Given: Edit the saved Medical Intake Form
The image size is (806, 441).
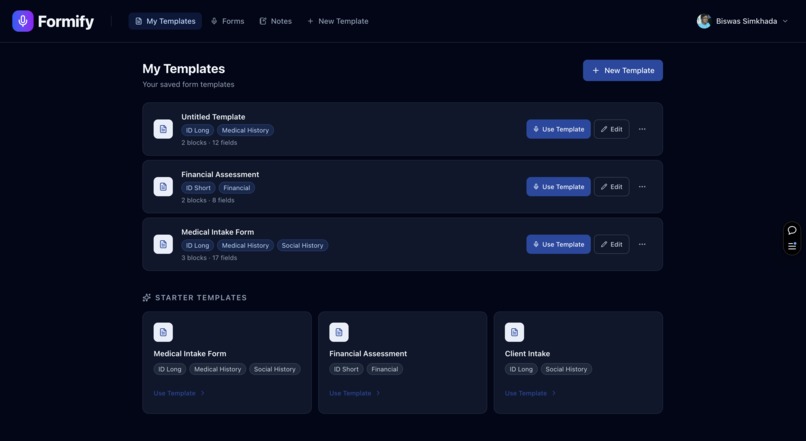Looking at the screenshot, I should pos(612,244).
